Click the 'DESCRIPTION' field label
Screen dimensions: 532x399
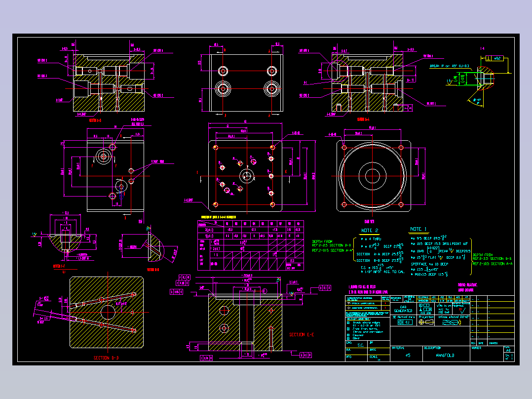433,348
